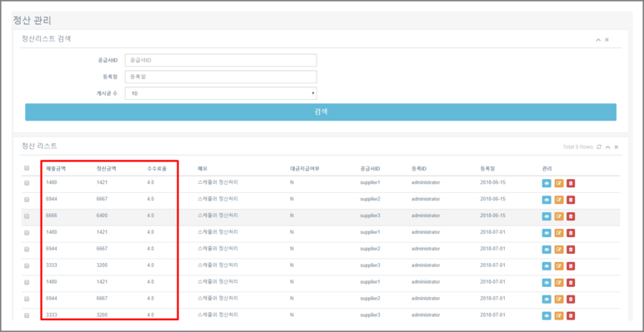Edit the 6666 settlement row
Screen dimensions: 644x332
pos(558,216)
